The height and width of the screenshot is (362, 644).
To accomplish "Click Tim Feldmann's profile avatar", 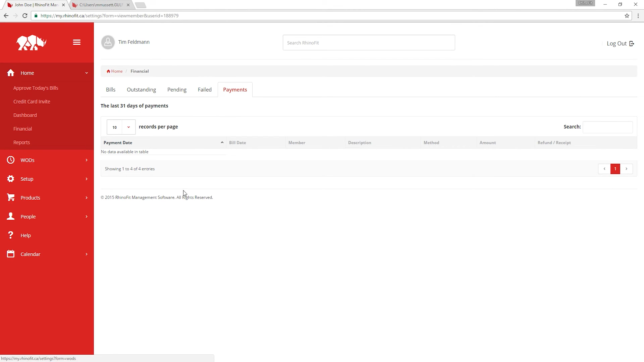I will (108, 43).
